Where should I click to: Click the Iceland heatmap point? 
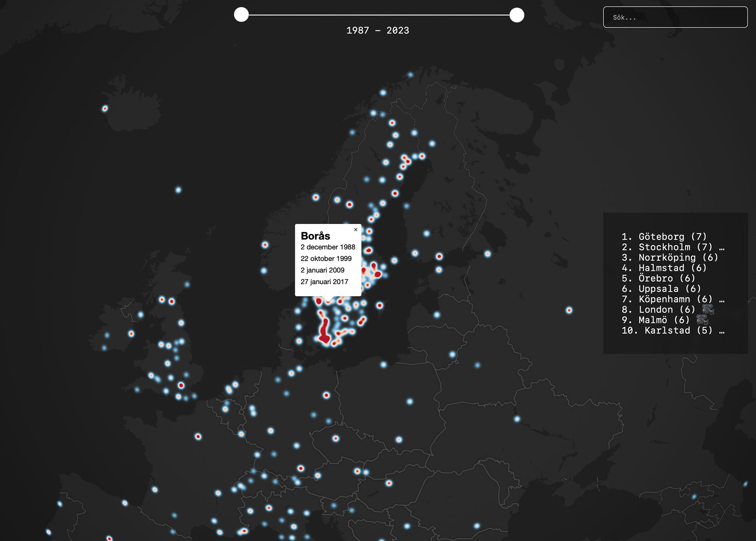click(105, 109)
